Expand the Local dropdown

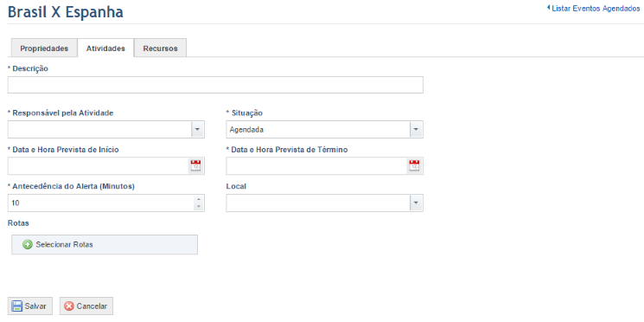(416, 203)
